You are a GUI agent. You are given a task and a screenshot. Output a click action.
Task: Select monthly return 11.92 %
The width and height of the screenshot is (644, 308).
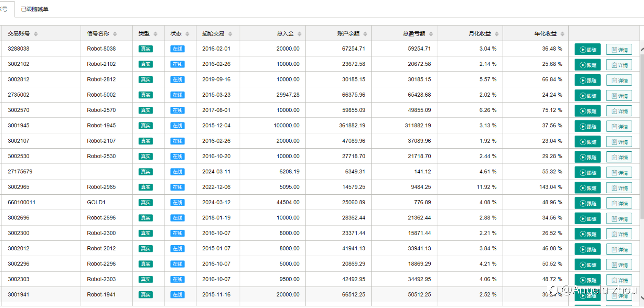click(x=486, y=187)
